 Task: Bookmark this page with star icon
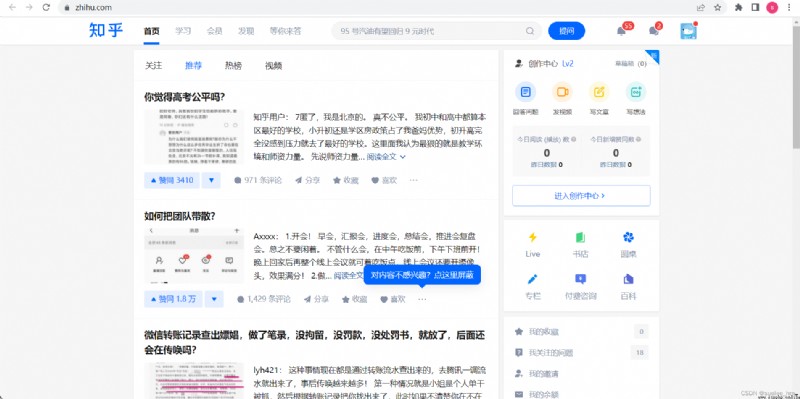click(717, 7)
